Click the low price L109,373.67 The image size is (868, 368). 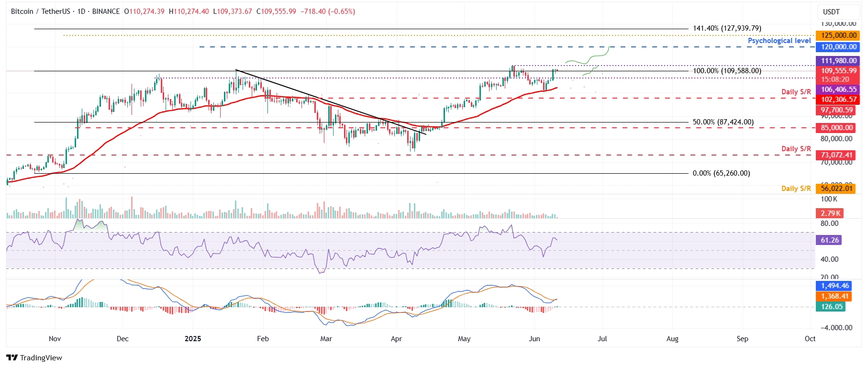[232, 11]
